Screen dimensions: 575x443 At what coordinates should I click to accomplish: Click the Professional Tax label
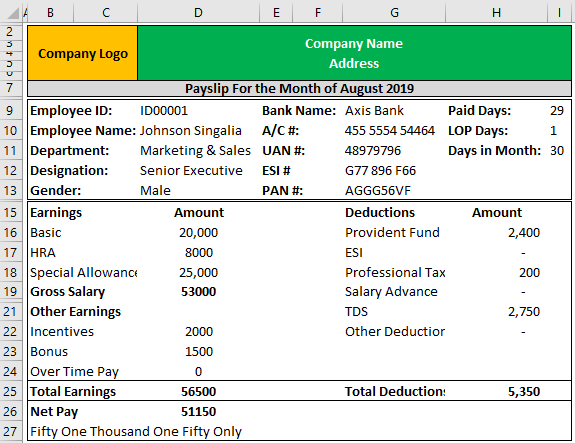pyautogui.click(x=395, y=272)
